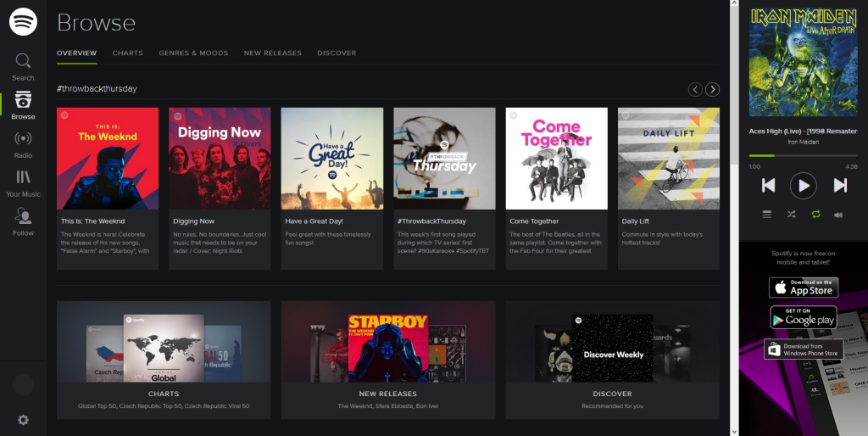
Task: Open the Follow sidebar section
Action: click(x=23, y=222)
